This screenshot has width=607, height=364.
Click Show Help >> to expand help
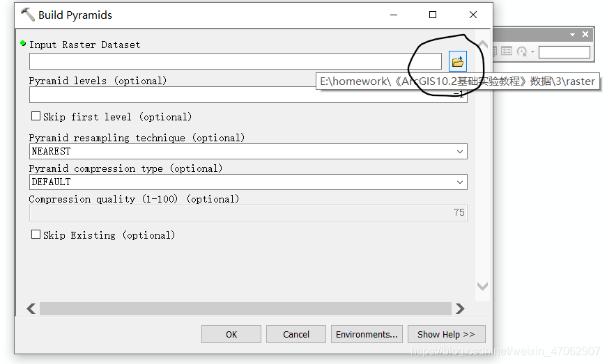[x=446, y=334]
